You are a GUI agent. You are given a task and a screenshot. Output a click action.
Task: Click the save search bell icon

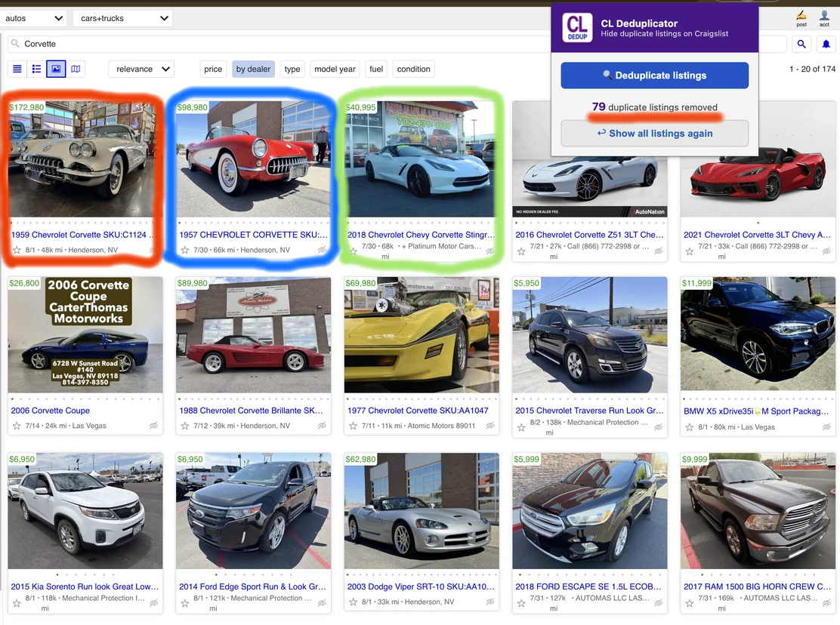point(826,44)
